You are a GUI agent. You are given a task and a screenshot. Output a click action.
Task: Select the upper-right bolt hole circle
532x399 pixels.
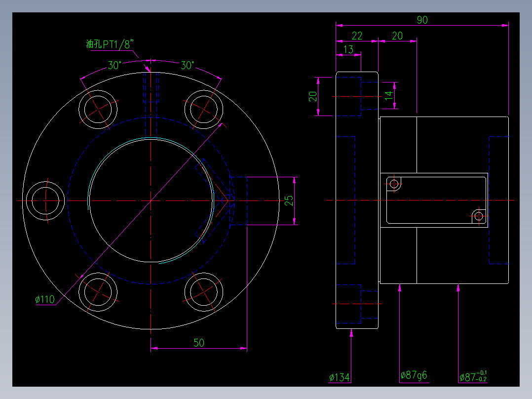point(203,109)
